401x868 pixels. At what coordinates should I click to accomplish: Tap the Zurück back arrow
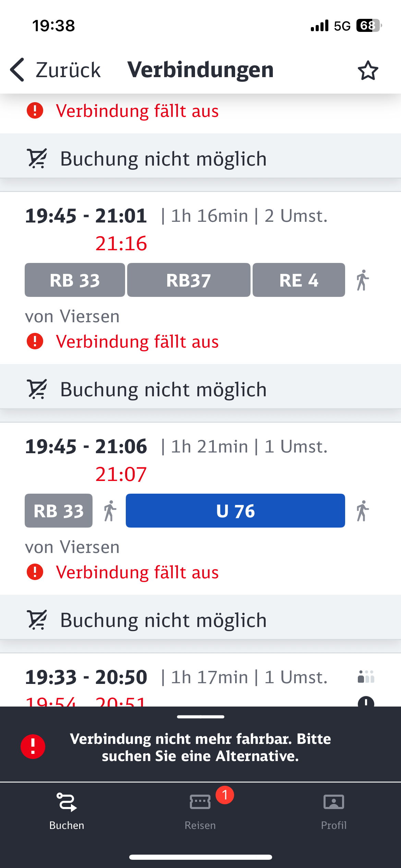pos(18,70)
